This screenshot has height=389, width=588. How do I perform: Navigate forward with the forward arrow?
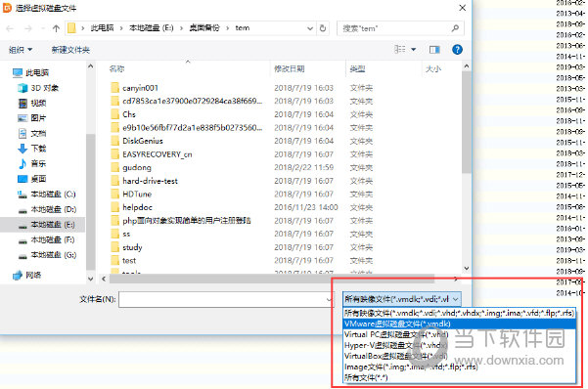[x=28, y=28]
